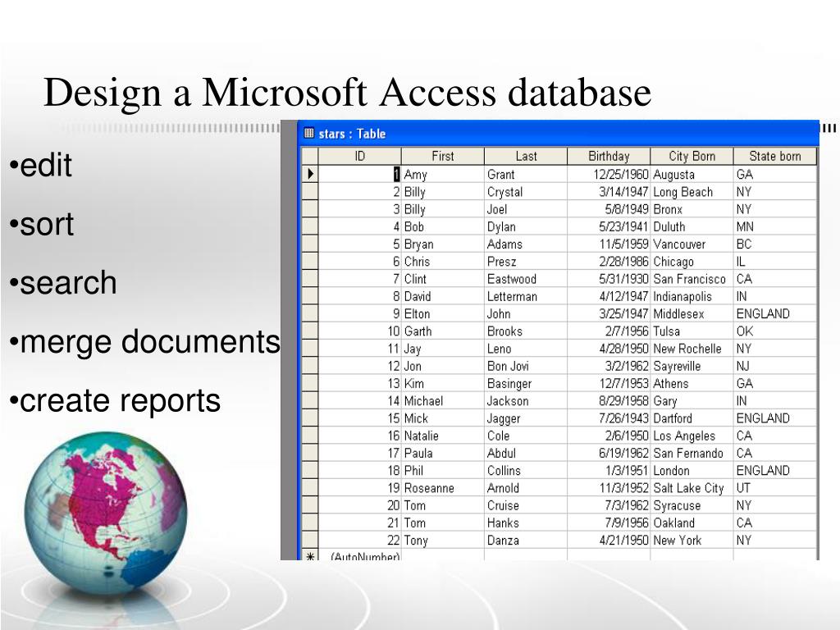Select the Birthday column header
The image size is (840, 630).
coord(609,156)
